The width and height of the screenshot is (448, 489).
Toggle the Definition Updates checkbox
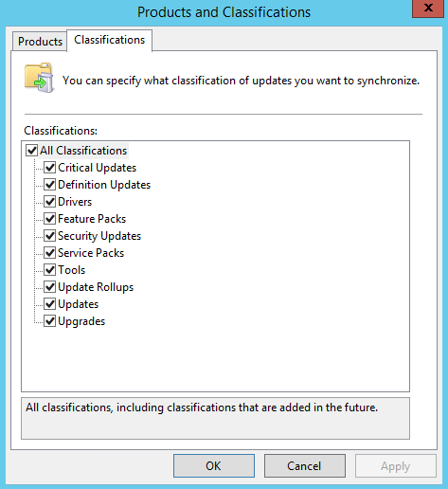(x=49, y=185)
